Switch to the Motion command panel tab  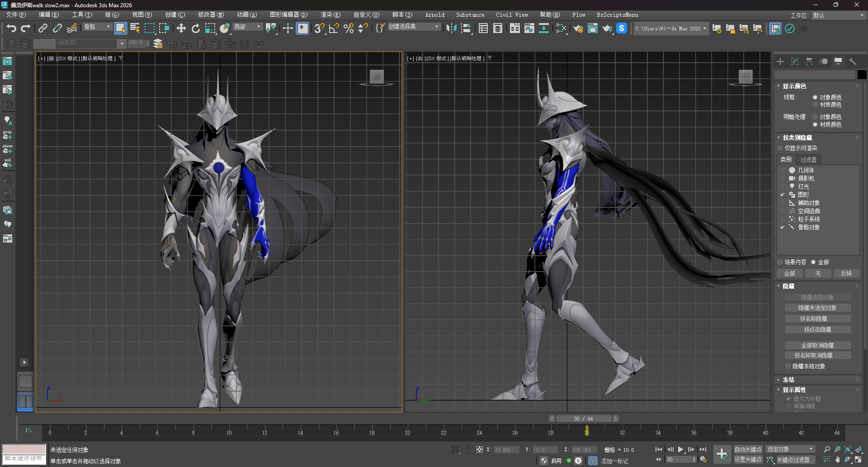click(x=824, y=62)
